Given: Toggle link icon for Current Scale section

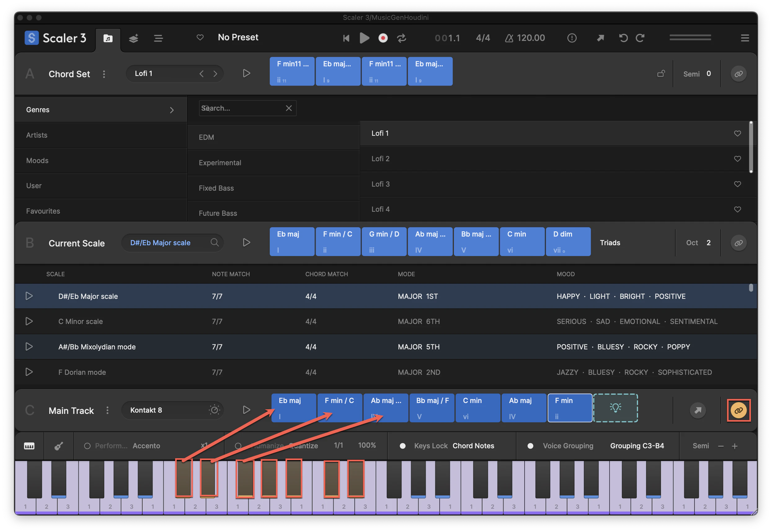Looking at the screenshot, I should pos(738,243).
